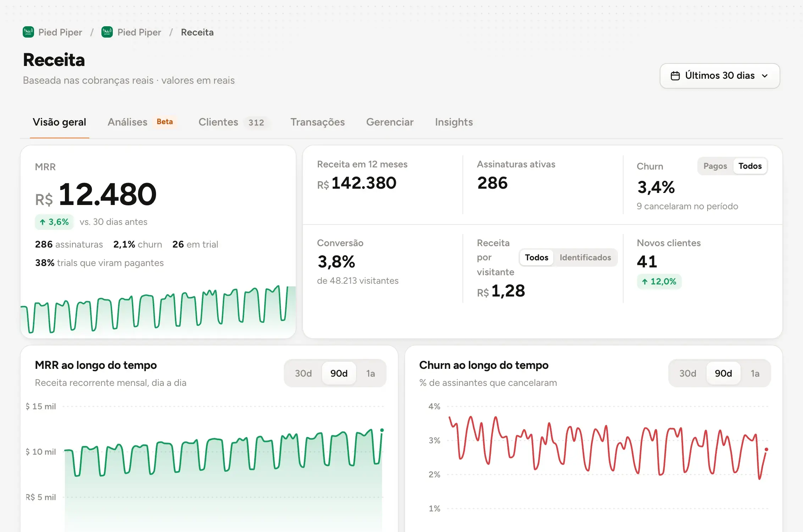803x532 pixels.
Task: Set MRR chart range to 1a
Action: point(371,373)
